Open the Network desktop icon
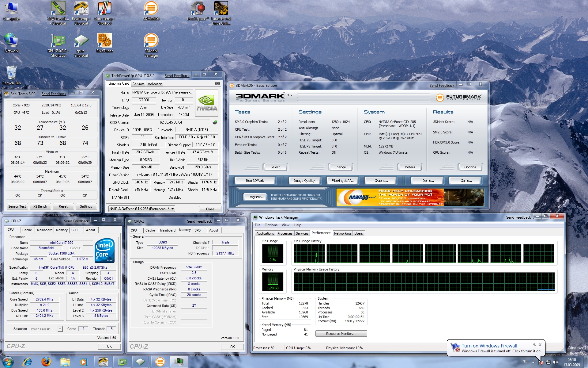 click(x=12, y=43)
